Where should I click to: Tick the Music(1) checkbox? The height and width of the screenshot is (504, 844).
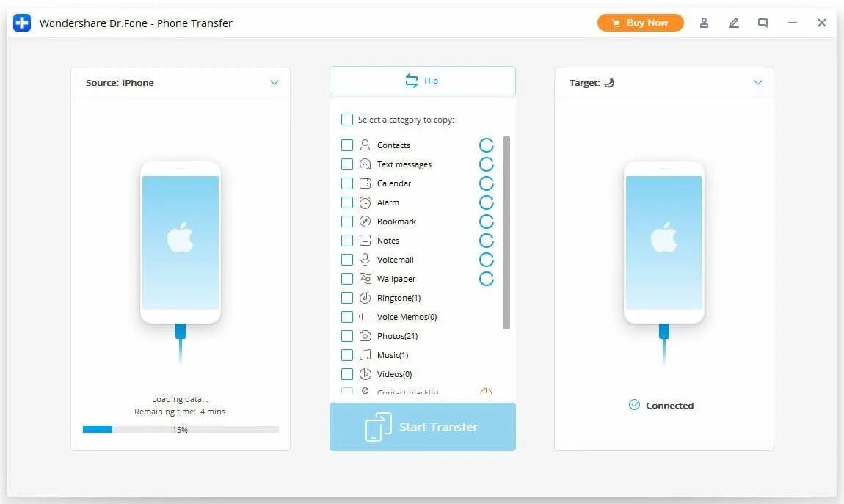point(347,355)
